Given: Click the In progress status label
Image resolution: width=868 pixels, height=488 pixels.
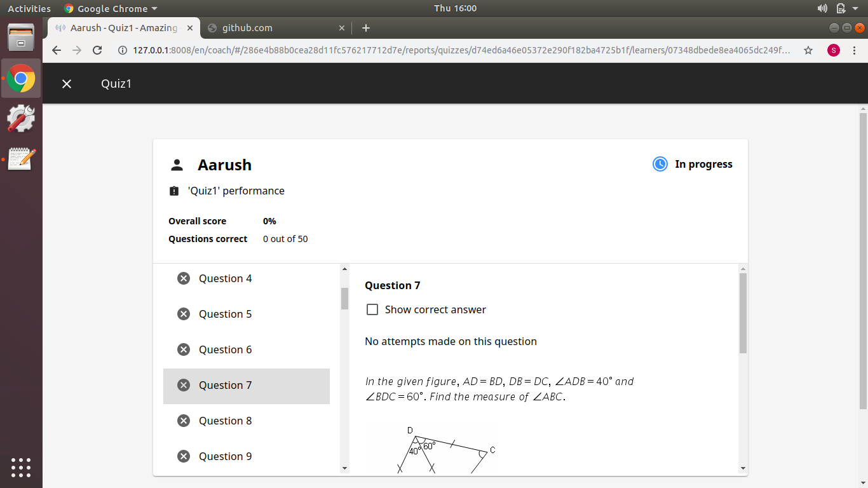Looking at the screenshot, I should [703, 164].
